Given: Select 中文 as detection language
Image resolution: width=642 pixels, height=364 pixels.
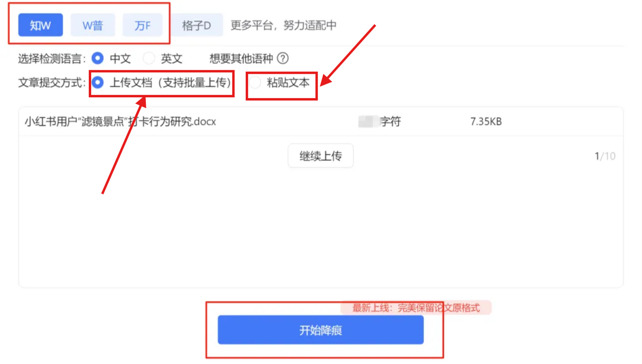Looking at the screenshot, I should point(111,59).
